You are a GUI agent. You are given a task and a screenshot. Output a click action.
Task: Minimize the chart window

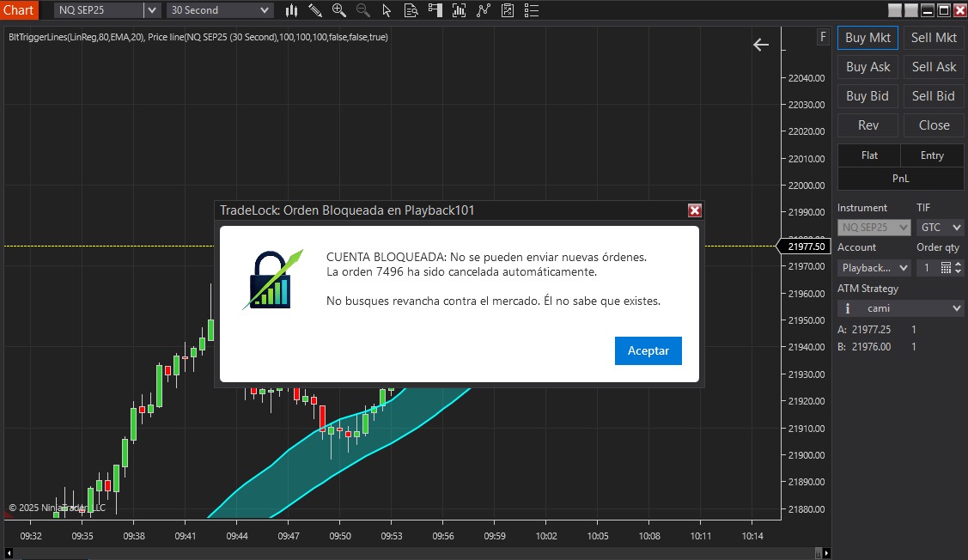[x=928, y=10]
